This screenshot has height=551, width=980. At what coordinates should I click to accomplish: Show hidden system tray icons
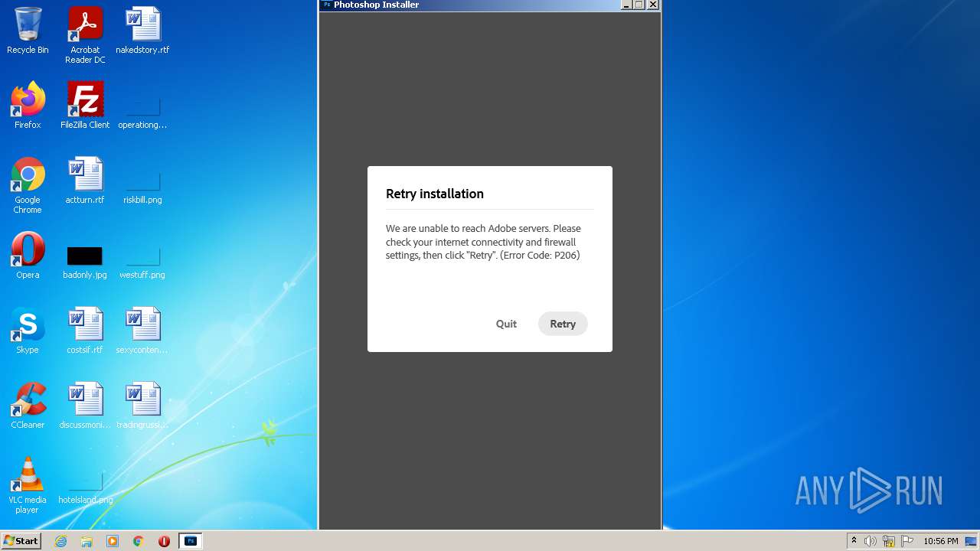(x=854, y=541)
